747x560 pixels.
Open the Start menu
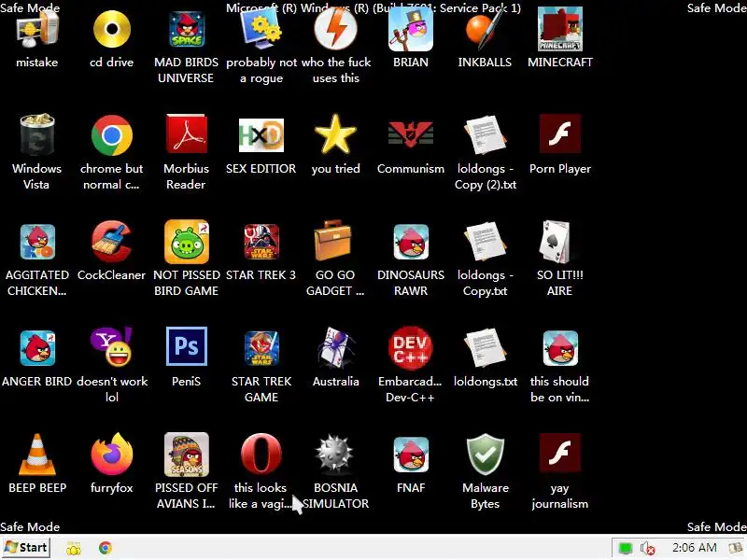pyautogui.click(x=26, y=548)
